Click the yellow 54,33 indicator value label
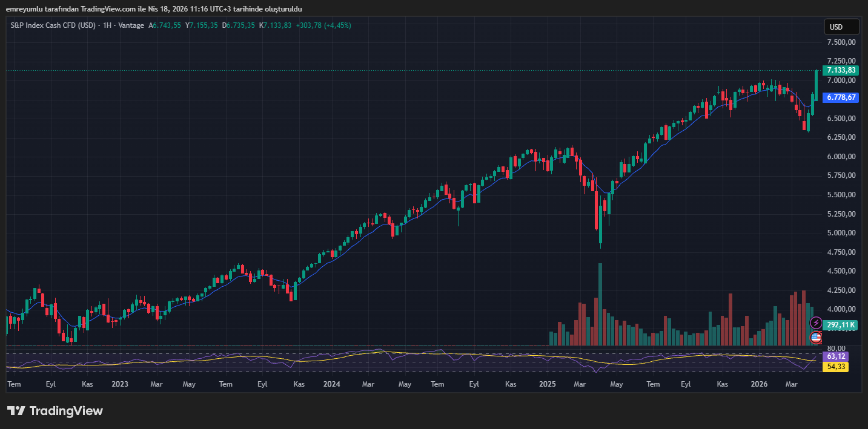The height and width of the screenshot is (429, 868). (x=835, y=366)
